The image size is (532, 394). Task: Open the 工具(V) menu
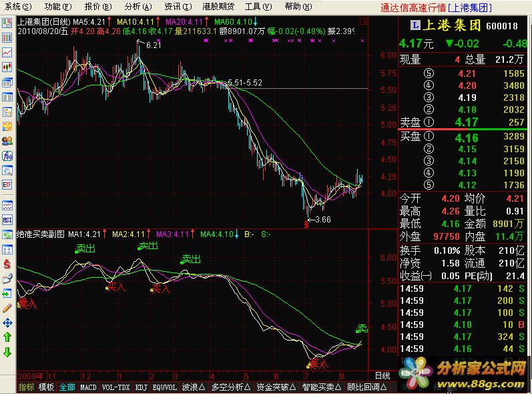tap(258, 7)
